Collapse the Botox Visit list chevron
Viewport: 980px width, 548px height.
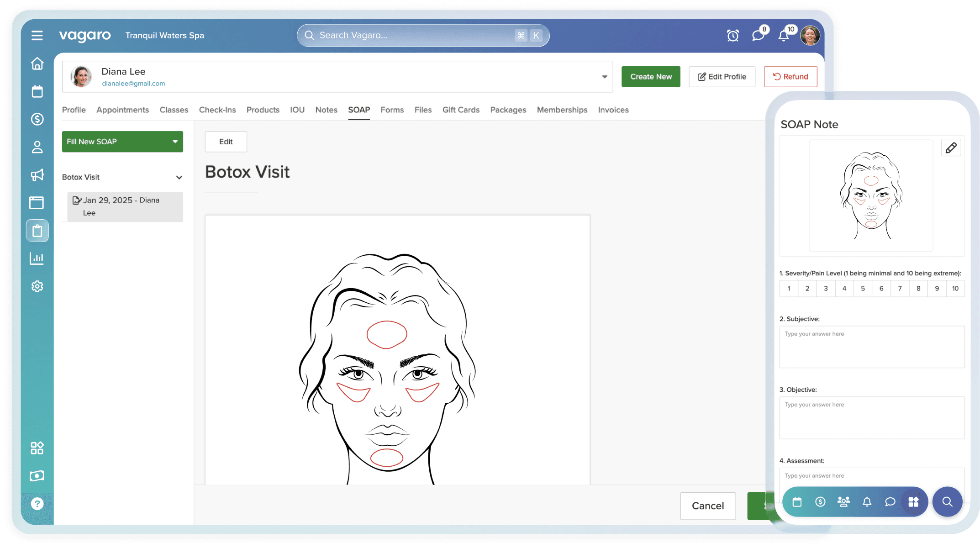(179, 177)
